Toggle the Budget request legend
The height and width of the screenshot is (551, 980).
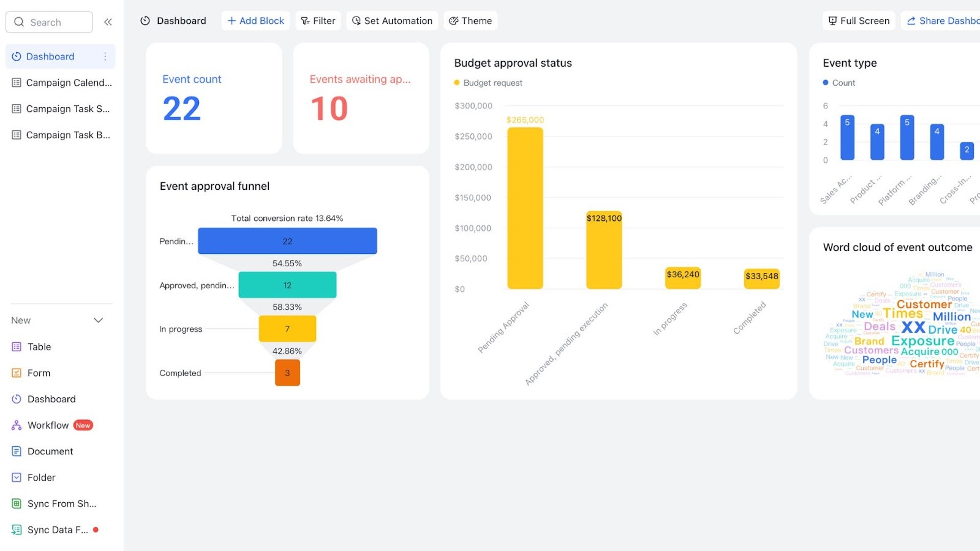488,82
